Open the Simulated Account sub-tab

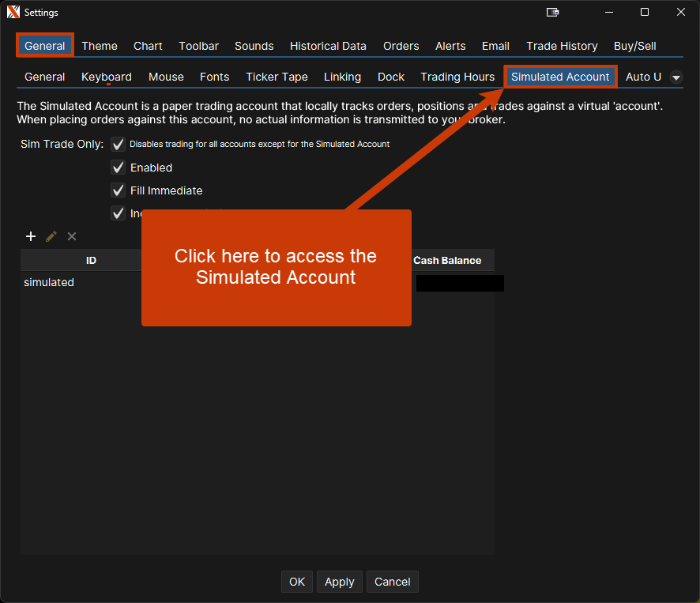pos(560,77)
